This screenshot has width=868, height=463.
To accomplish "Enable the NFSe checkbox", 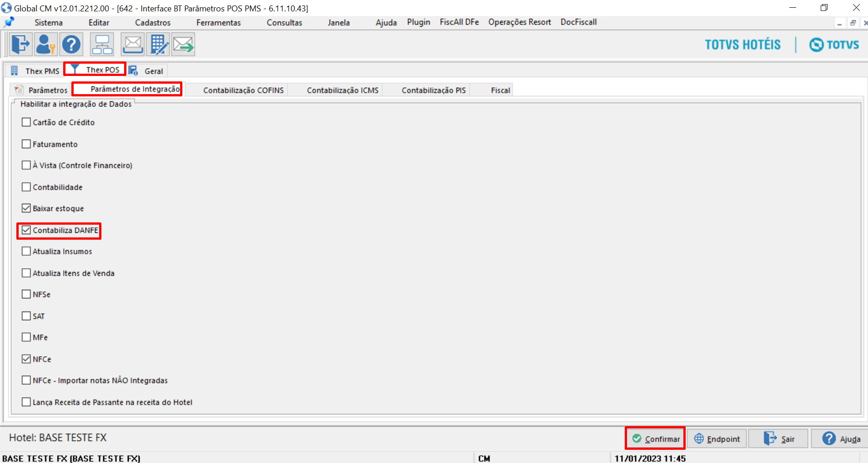I will [x=26, y=294].
